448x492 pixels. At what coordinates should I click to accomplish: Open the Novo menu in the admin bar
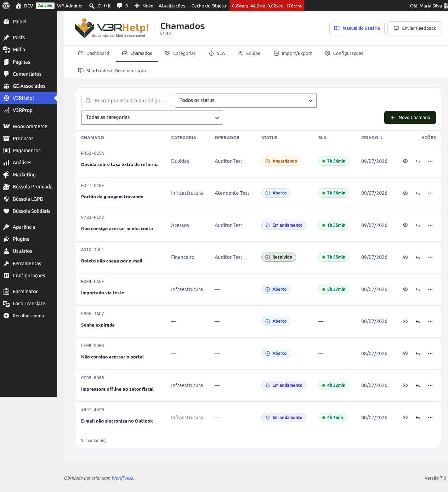click(x=144, y=6)
